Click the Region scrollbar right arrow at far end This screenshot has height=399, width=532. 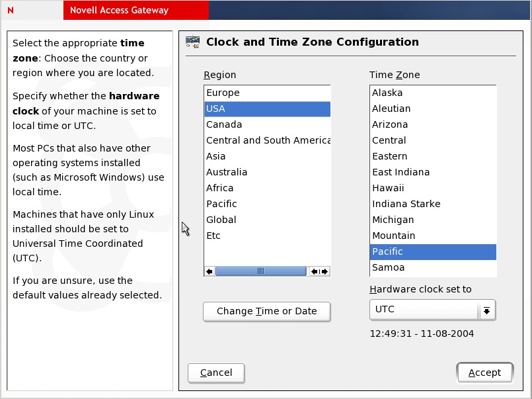[324, 271]
